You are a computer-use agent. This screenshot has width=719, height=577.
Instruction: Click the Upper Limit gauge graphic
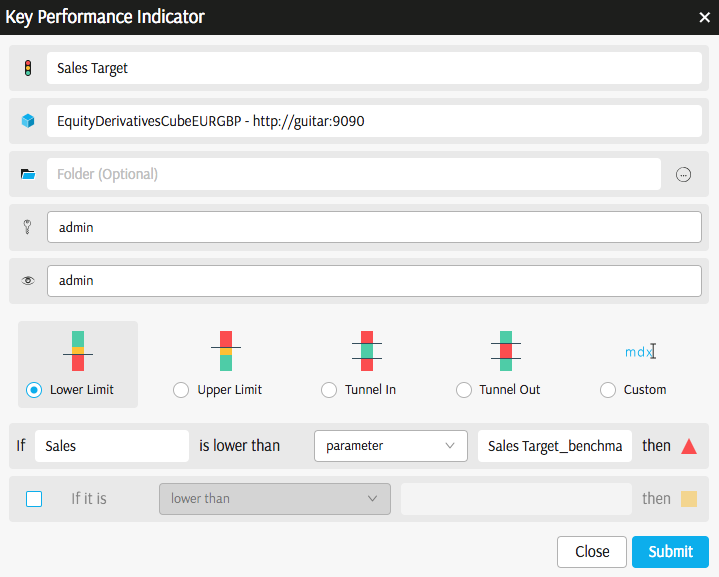[226, 351]
